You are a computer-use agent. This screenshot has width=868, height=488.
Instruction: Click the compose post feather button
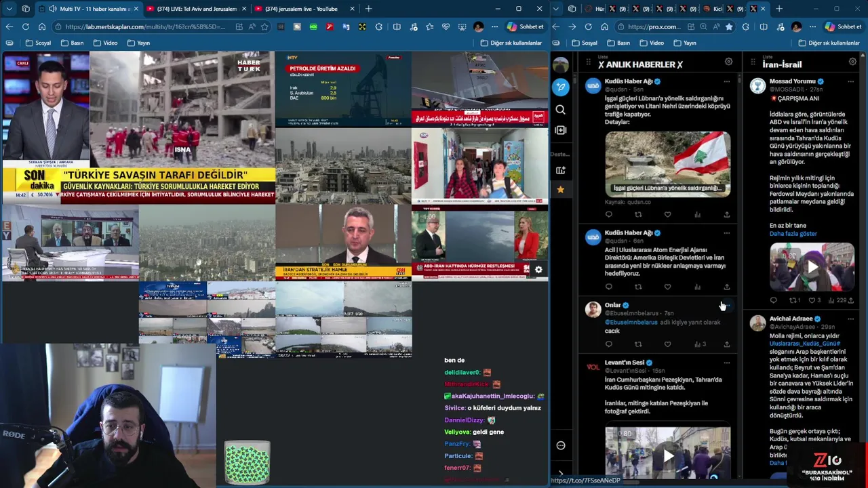click(x=560, y=87)
